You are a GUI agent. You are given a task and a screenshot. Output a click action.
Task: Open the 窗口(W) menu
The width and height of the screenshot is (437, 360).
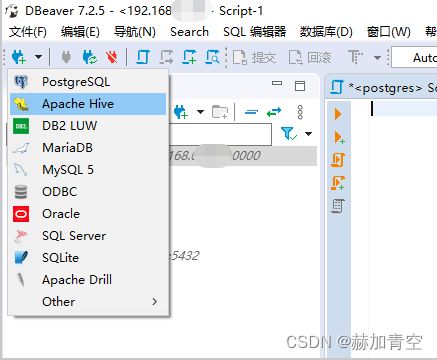click(389, 32)
